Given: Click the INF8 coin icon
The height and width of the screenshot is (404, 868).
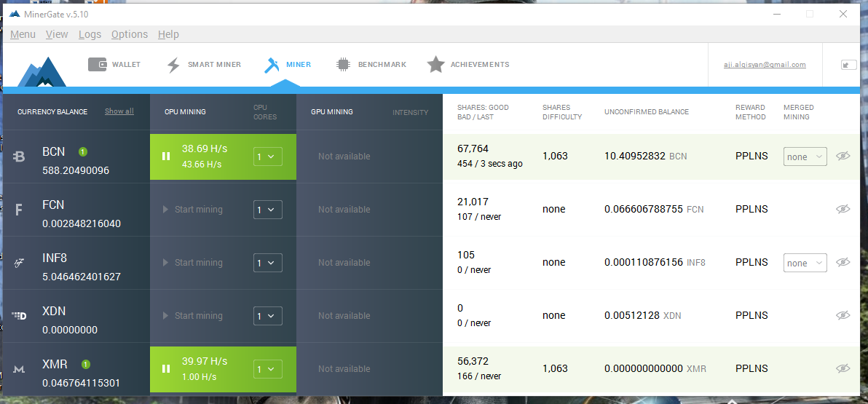Looking at the screenshot, I should click(x=20, y=263).
